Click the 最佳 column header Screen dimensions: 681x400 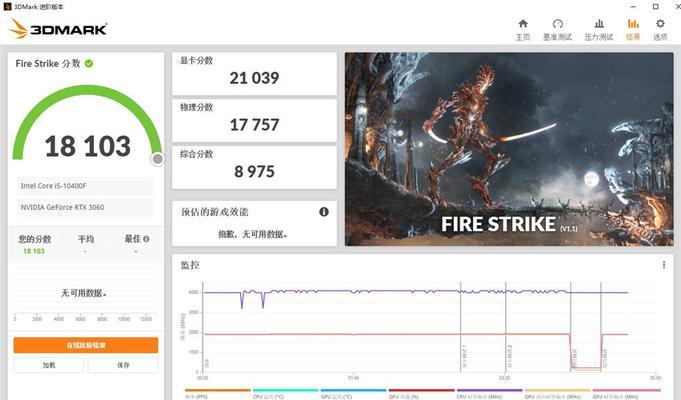pos(132,239)
